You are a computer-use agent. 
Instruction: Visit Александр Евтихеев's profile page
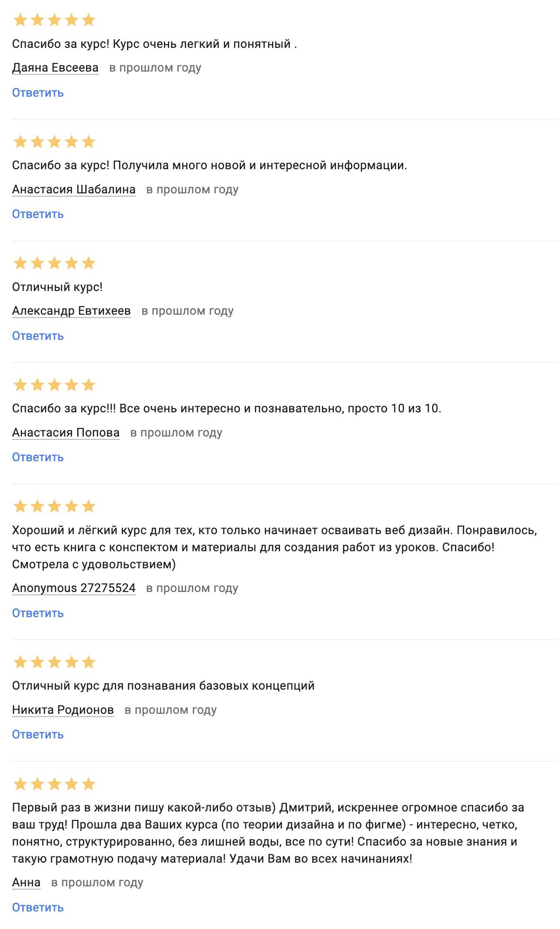[x=71, y=311]
